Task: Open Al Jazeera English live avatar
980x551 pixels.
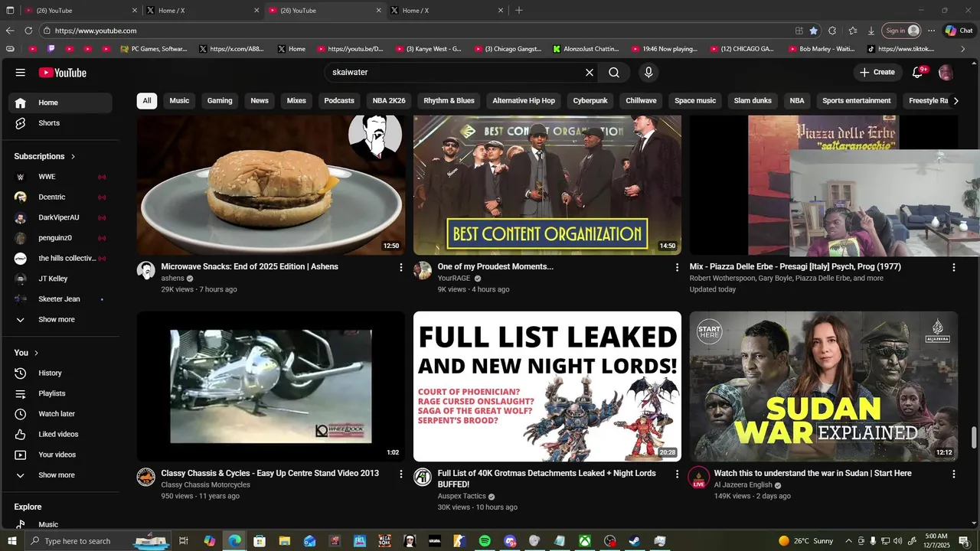Action: (698, 478)
